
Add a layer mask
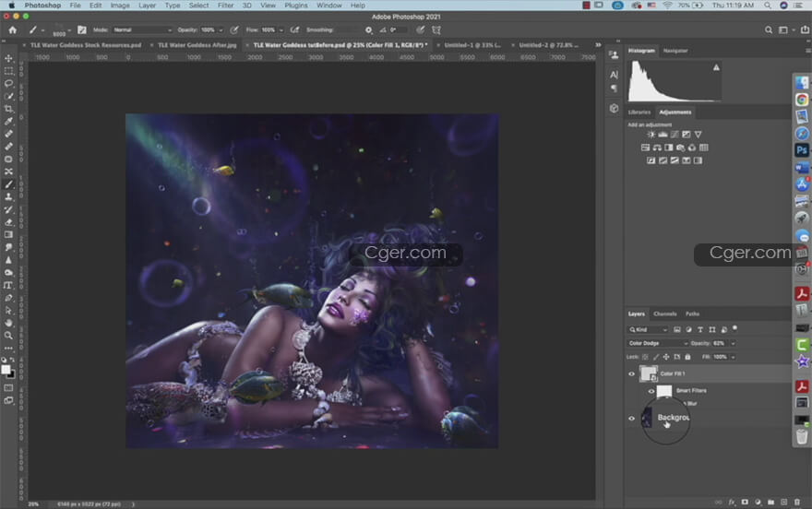745,502
